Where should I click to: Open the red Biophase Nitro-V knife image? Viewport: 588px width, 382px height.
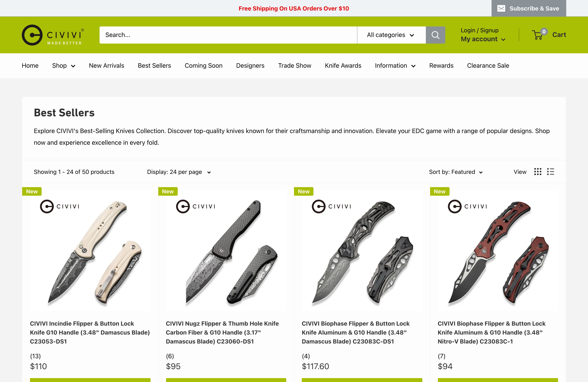pos(498,251)
